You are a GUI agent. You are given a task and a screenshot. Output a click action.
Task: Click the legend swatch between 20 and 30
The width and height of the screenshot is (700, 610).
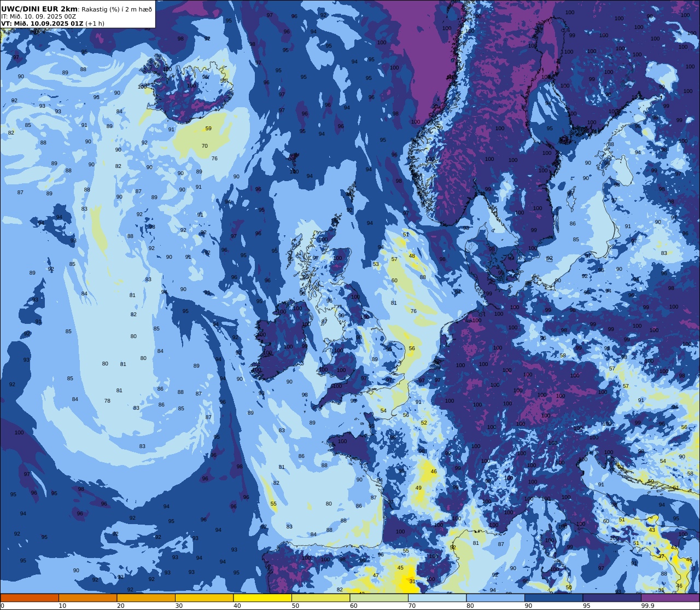click(146, 597)
